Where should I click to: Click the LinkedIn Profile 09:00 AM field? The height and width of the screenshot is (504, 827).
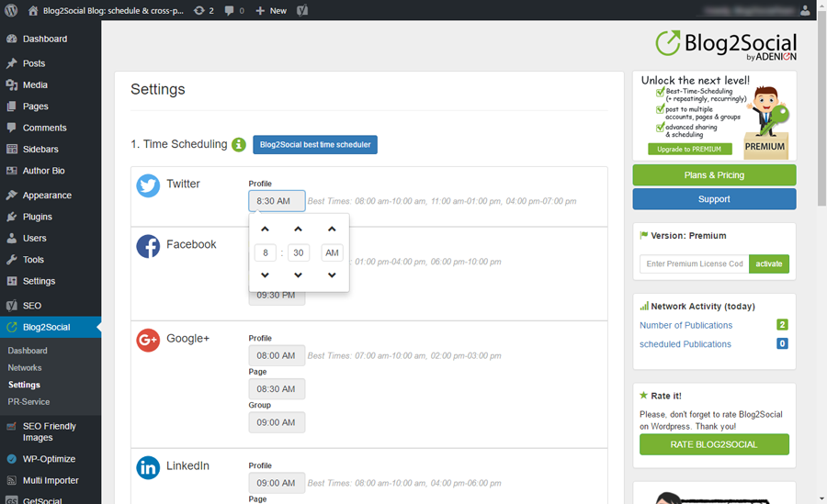(277, 483)
